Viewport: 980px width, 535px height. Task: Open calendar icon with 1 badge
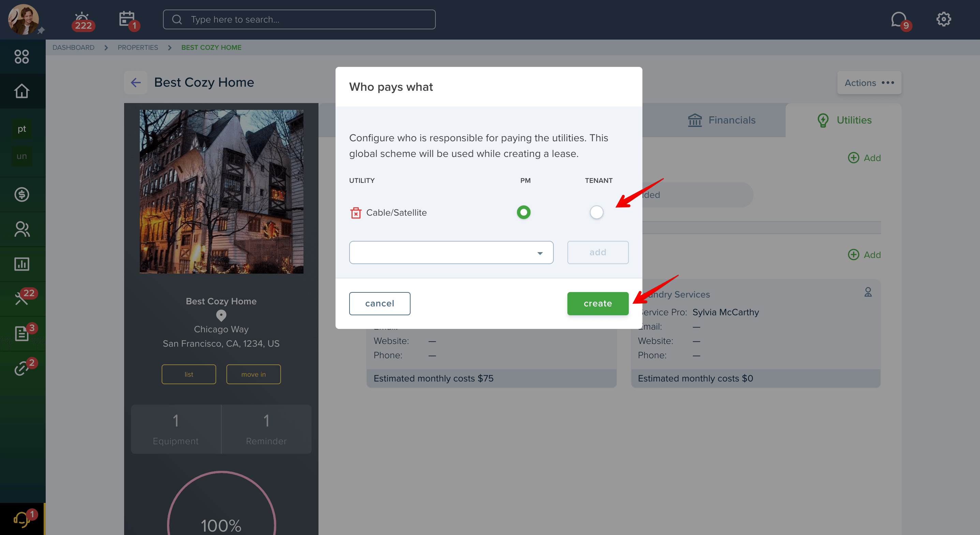pos(129,20)
